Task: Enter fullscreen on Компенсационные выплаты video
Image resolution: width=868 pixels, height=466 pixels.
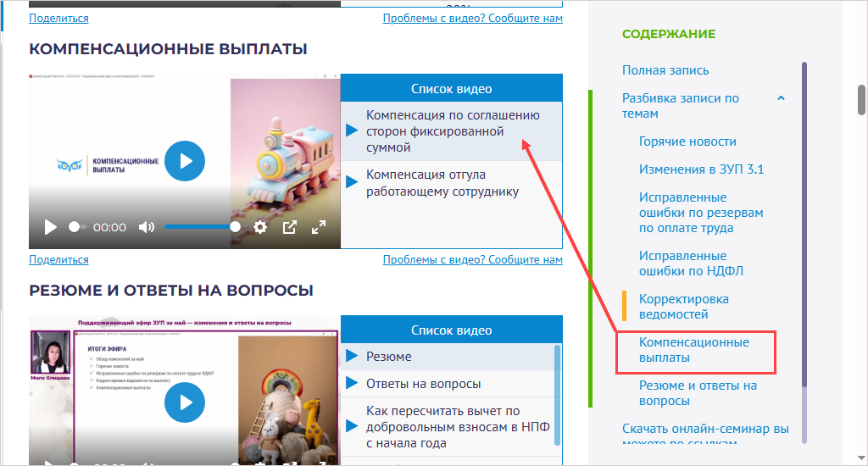Action: click(319, 227)
